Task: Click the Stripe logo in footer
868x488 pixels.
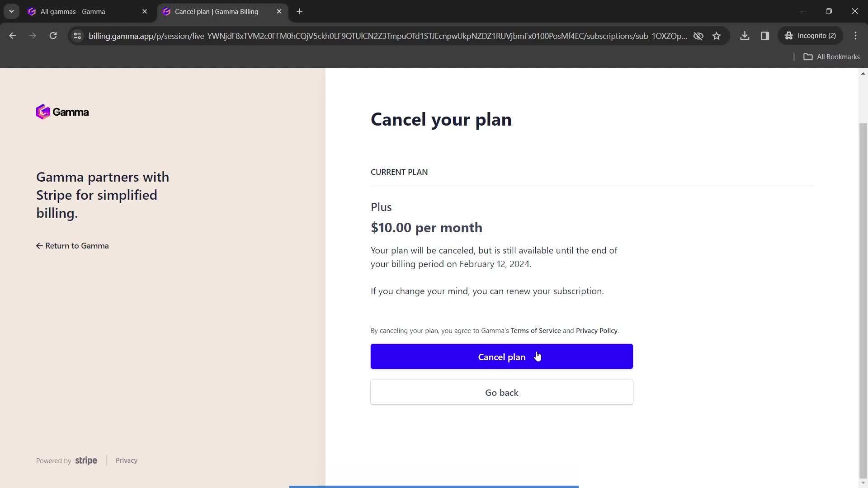Action: click(x=86, y=460)
